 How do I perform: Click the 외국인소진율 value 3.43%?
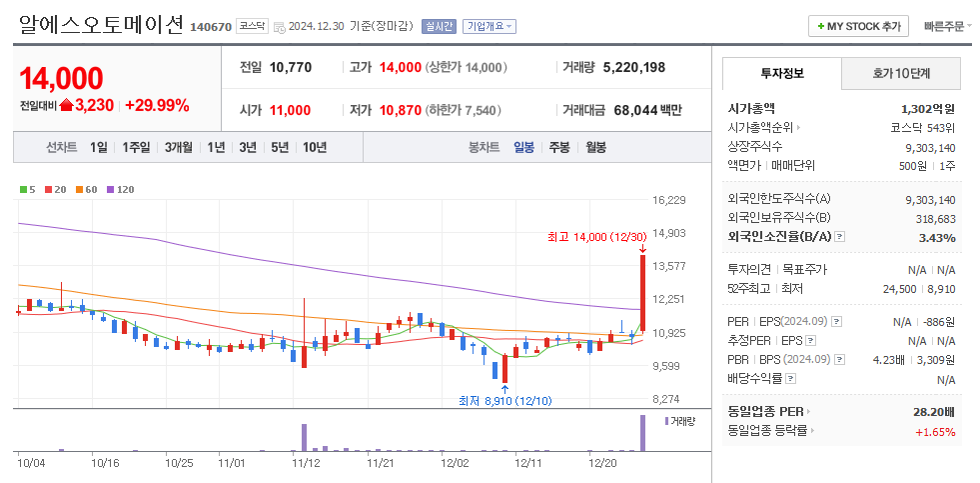point(937,238)
